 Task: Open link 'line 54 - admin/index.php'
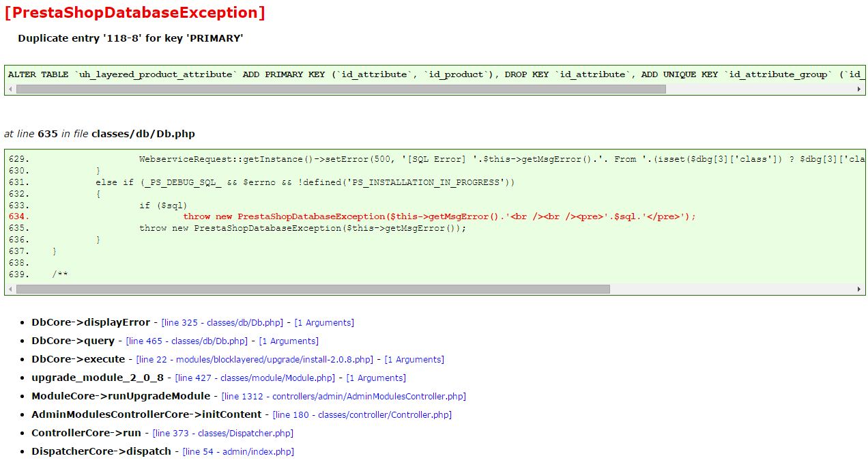[238, 452]
